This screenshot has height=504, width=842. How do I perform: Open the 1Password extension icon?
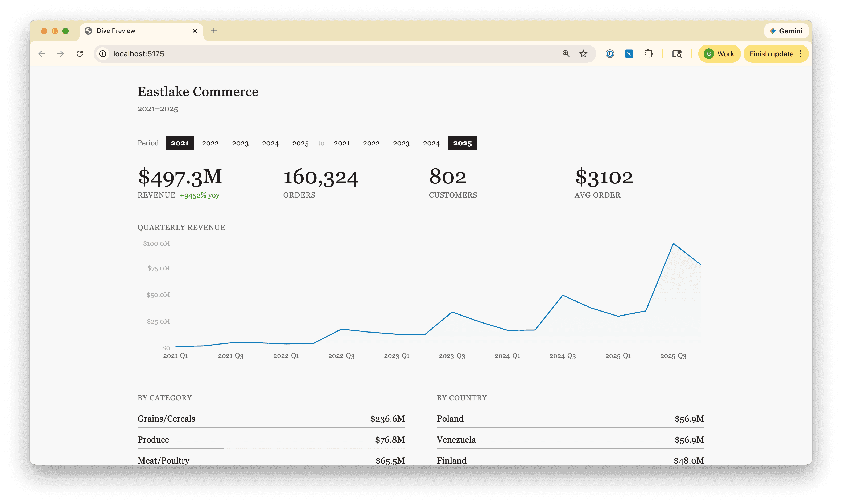pyautogui.click(x=609, y=54)
